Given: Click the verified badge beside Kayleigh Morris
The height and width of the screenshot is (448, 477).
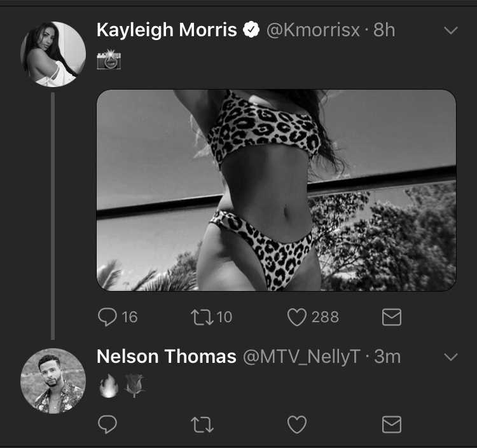Looking at the screenshot, I should click(x=251, y=30).
